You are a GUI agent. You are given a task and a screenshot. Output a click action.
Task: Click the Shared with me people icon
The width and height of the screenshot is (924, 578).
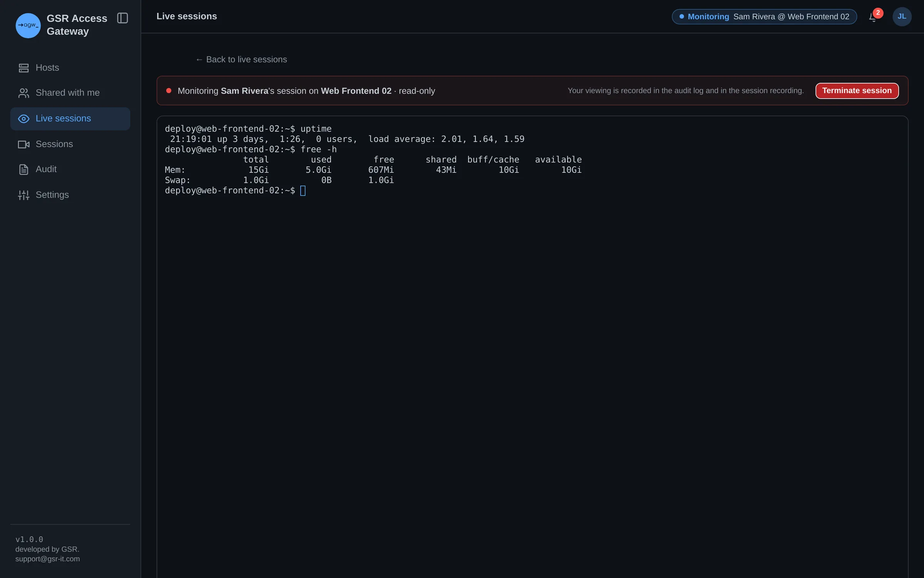[23, 93]
